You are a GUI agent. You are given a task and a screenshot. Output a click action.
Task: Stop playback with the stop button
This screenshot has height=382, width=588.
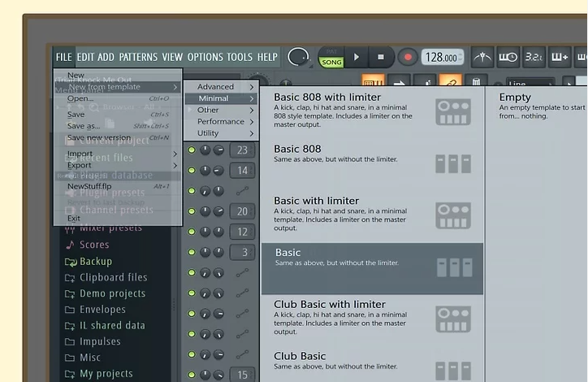(x=381, y=57)
